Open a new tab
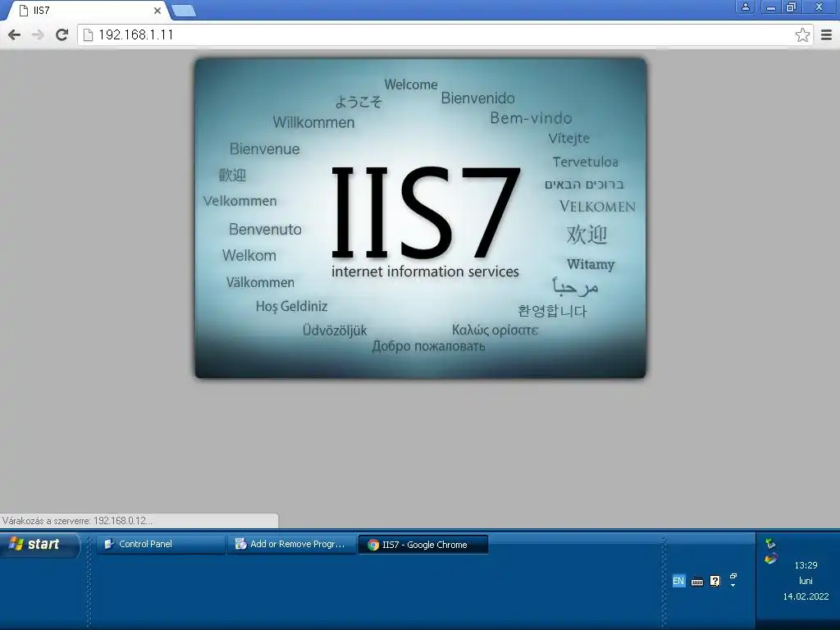 [184, 11]
